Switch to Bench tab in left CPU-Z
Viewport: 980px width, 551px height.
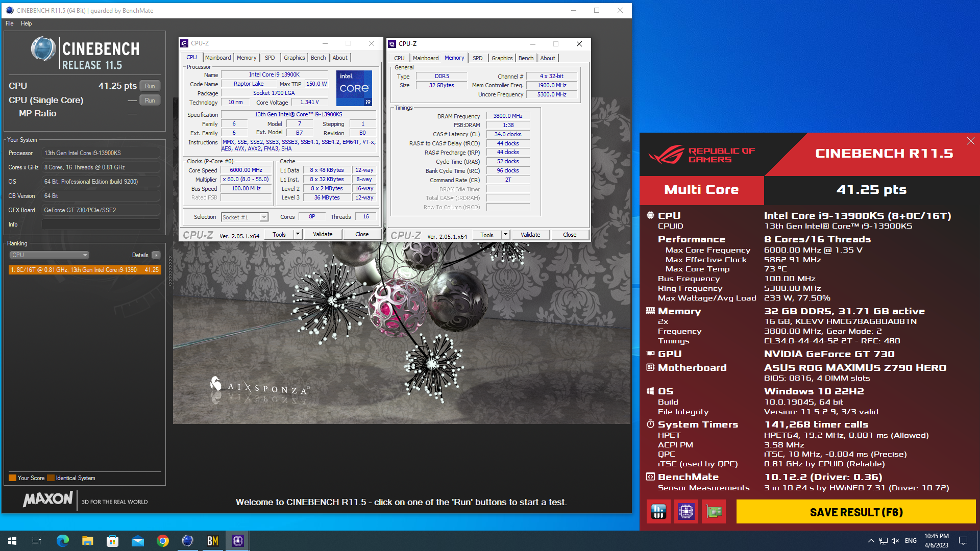pos(318,58)
